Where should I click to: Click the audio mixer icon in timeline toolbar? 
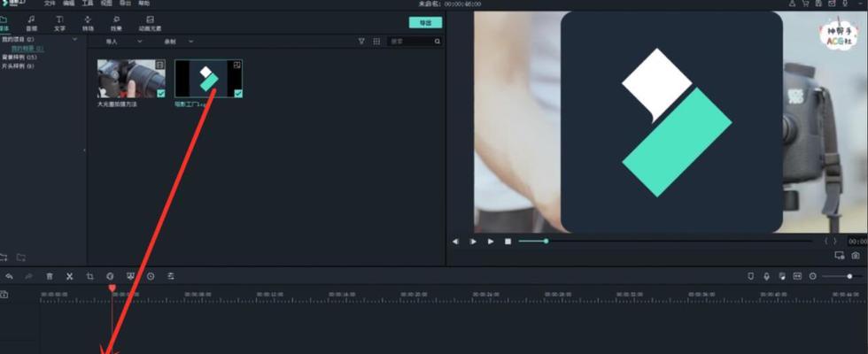781,276
